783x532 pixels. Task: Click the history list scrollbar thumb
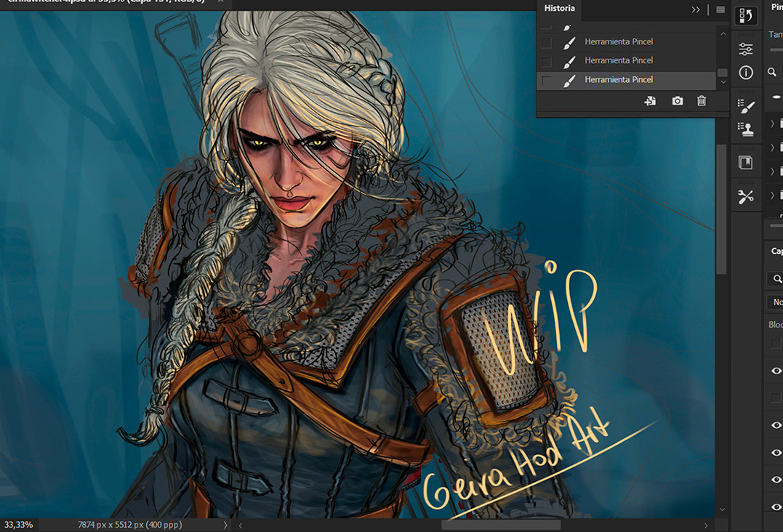click(x=723, y=73)
